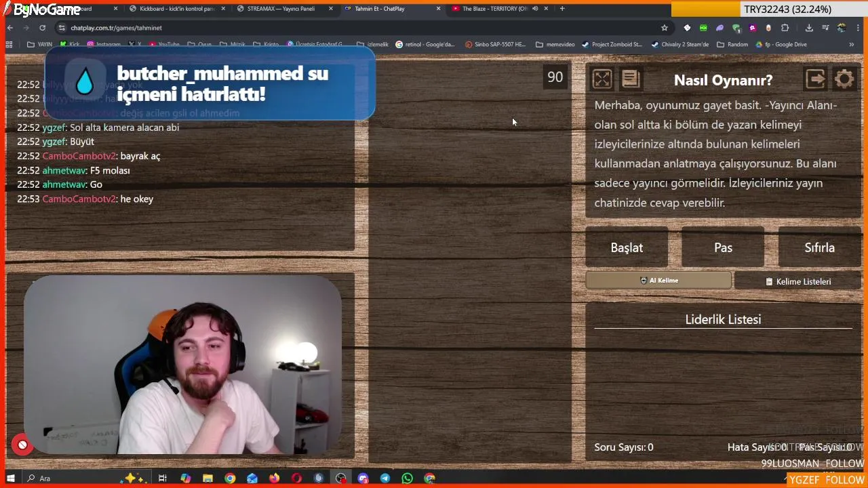The image size is (868, 488).
Task: Open Chivalry 2 Steam'de bookmark
Action: click(x=679, y=45)
